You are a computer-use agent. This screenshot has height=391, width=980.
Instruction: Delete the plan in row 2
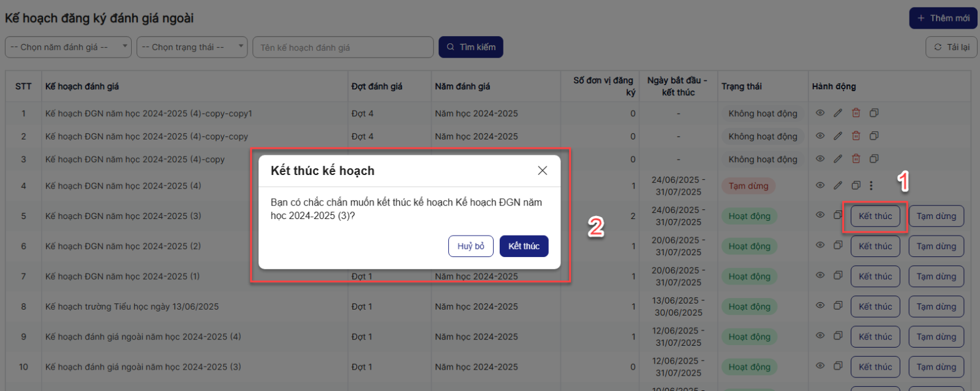pos(856,136)
